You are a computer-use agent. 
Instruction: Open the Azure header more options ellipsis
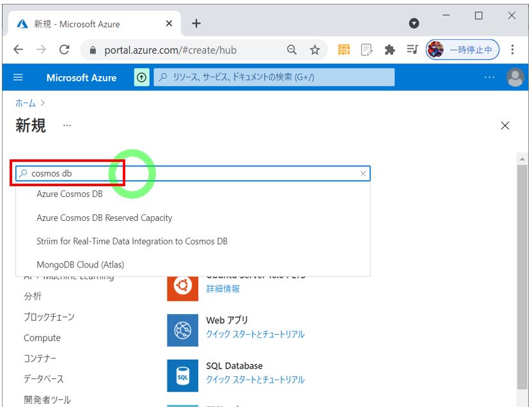point(489,77)
